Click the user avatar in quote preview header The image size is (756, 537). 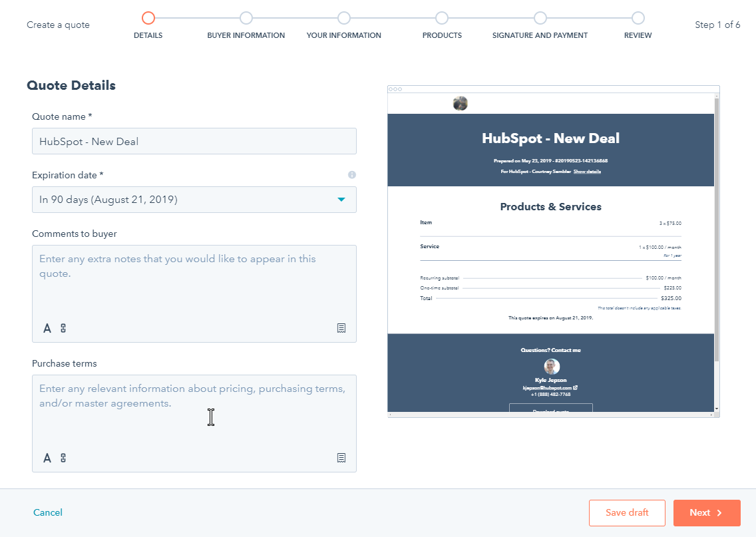460,103
